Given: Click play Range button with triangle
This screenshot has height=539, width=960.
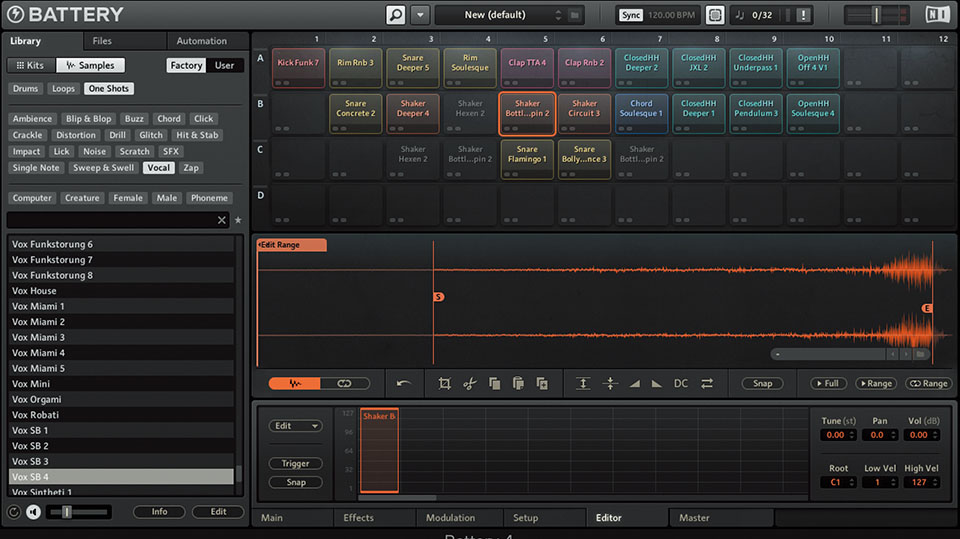Looking at the screenshot, I should [876, 383].
